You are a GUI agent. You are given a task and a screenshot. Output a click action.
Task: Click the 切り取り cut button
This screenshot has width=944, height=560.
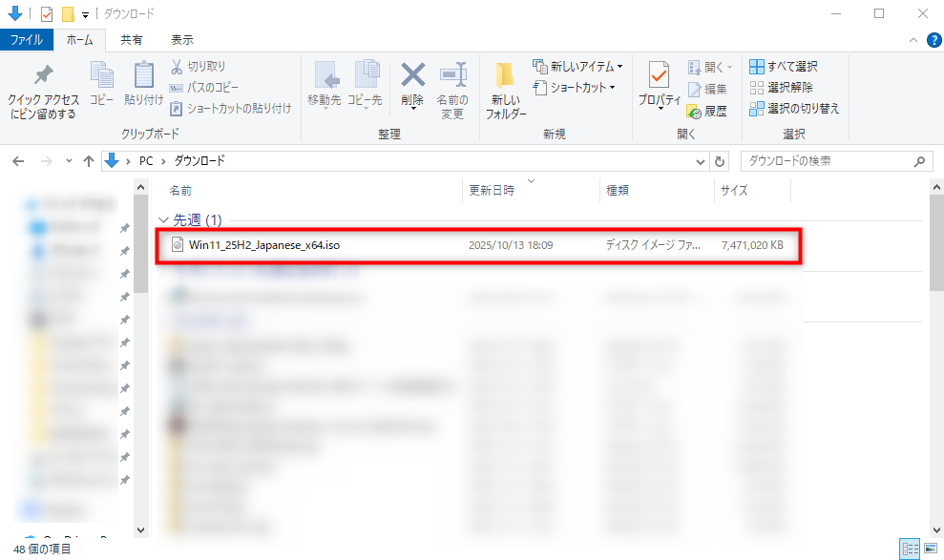[x=199, y=67]
